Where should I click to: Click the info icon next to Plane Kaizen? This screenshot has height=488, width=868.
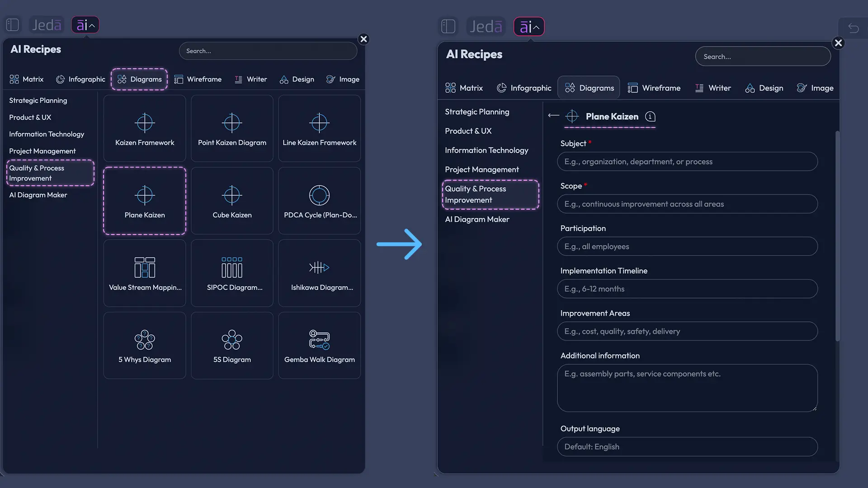click(x=650, y=117)
